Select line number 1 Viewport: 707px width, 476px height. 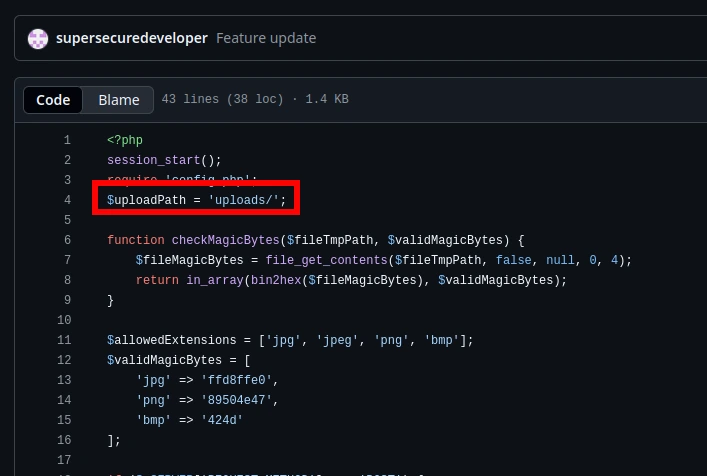point(66,140)
